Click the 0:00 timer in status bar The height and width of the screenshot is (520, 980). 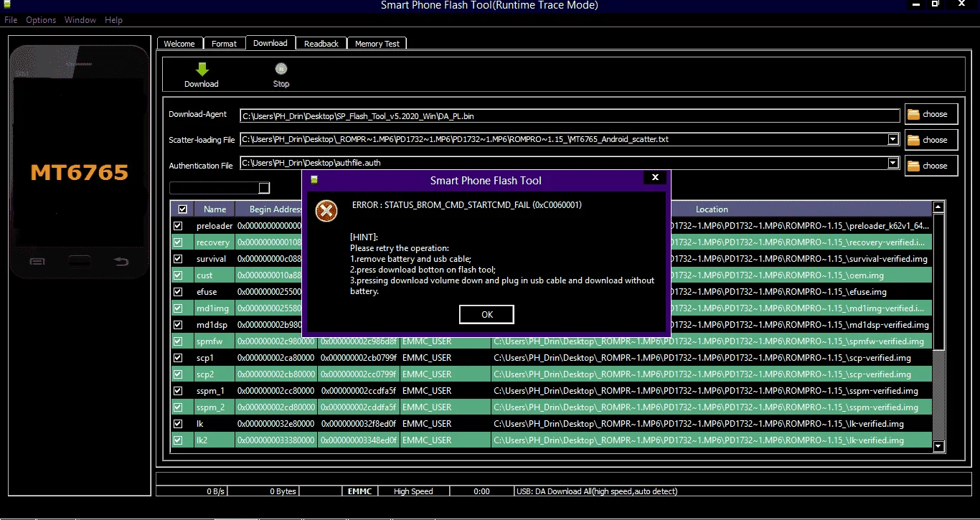point(482,491)
